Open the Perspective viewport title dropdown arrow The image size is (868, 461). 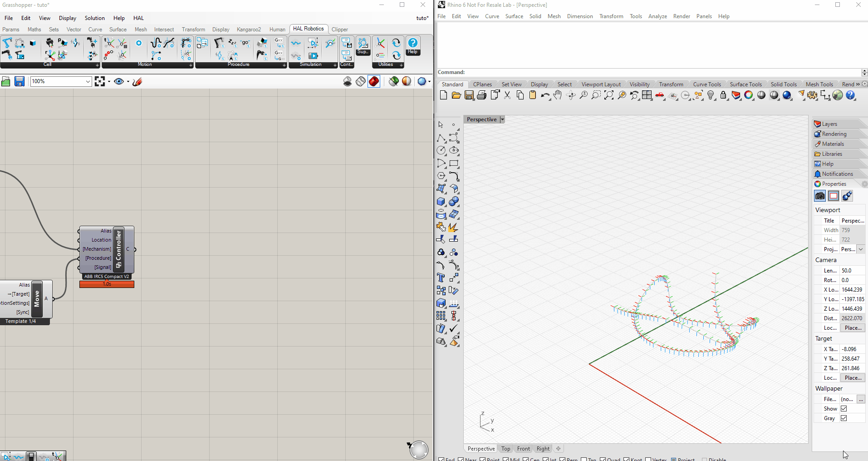(502, 119)
